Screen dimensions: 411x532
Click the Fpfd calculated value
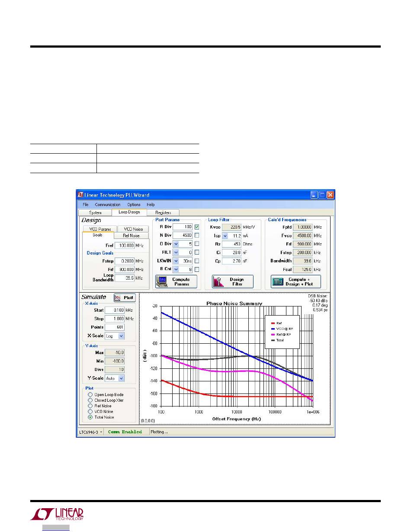[303, 227]
